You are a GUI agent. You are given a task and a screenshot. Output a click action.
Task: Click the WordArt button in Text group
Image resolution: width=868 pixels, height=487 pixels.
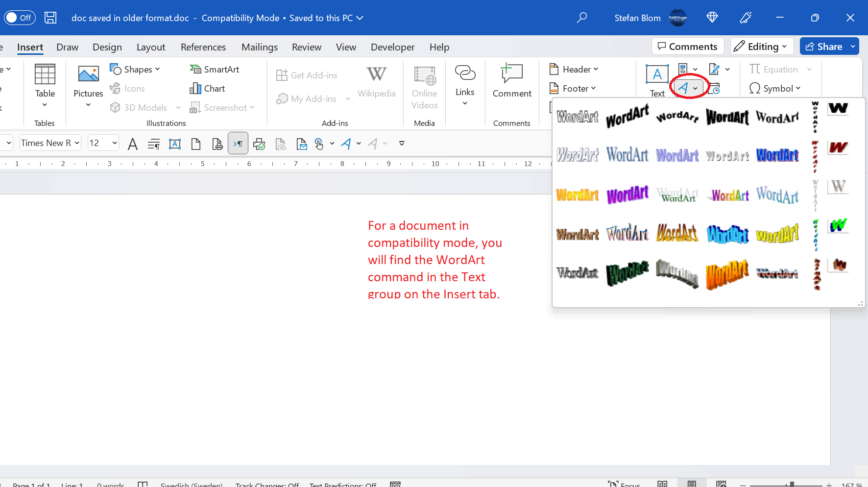point(688,88)
